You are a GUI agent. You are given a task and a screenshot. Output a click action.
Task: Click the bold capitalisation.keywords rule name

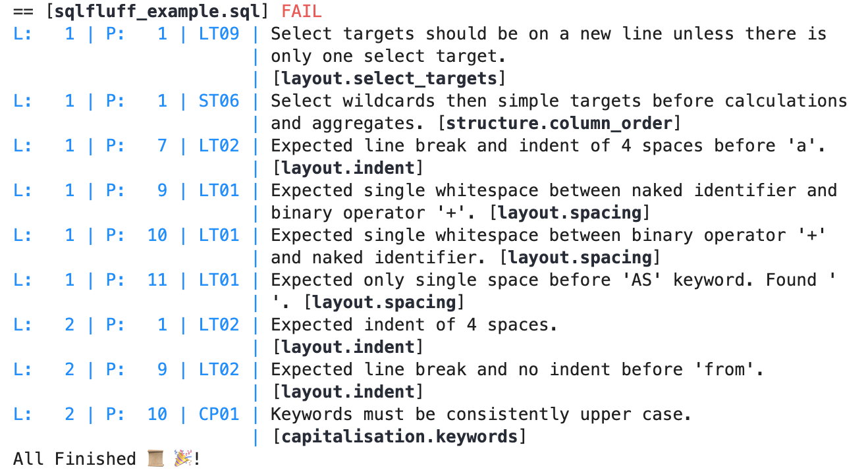pyautogui.click(x=399, y=436)
